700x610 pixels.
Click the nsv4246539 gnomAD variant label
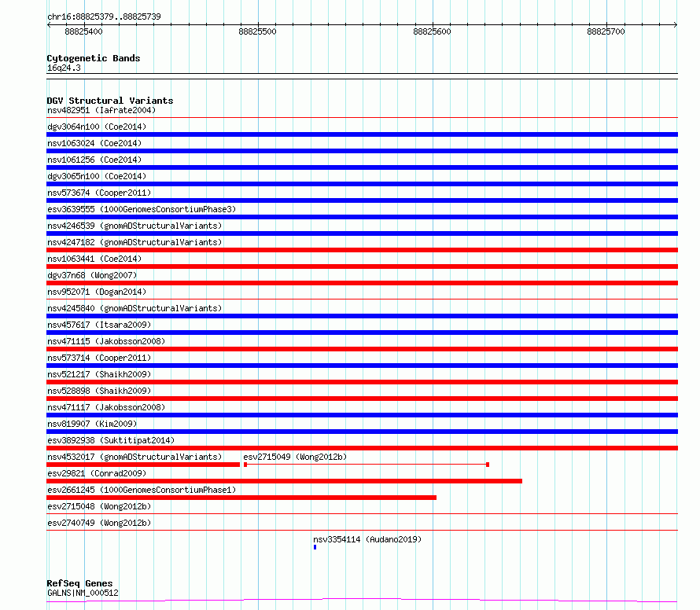click(x=134, y=226)
